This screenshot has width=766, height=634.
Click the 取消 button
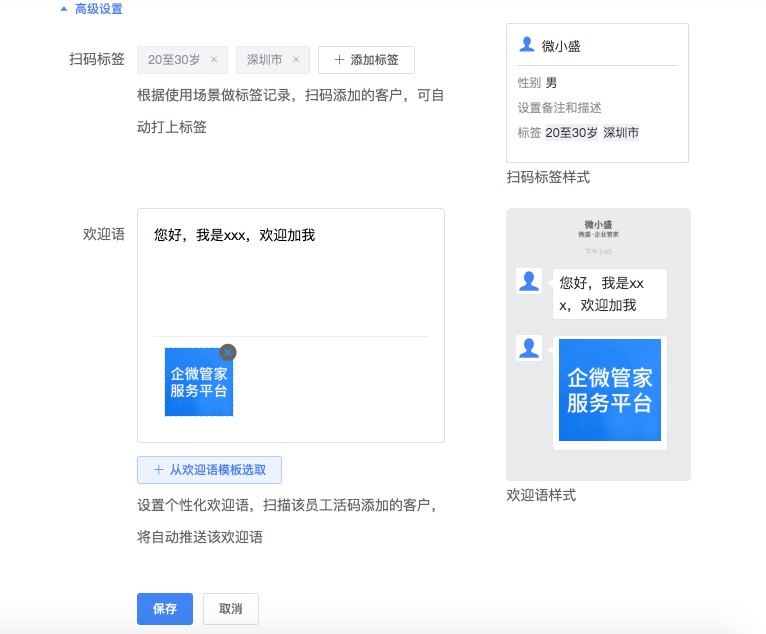pos(231,609)
